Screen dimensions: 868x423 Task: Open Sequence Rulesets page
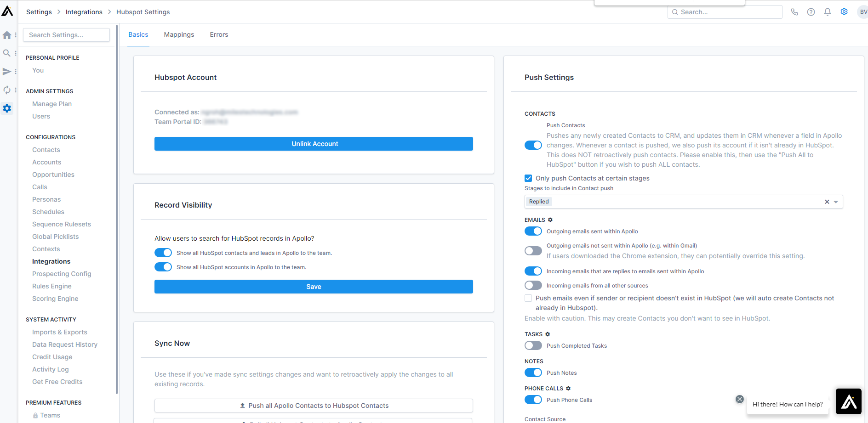point(62,224)
